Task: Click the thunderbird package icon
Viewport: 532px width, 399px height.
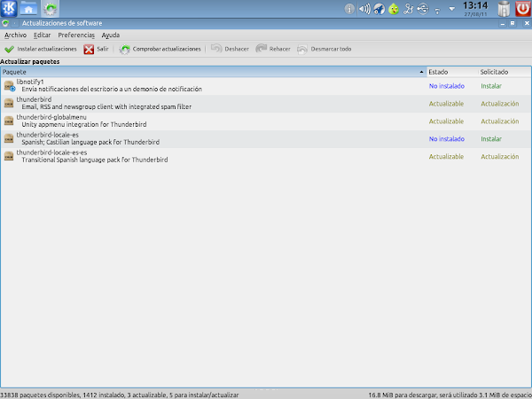Action: click(x=9, y=103)
